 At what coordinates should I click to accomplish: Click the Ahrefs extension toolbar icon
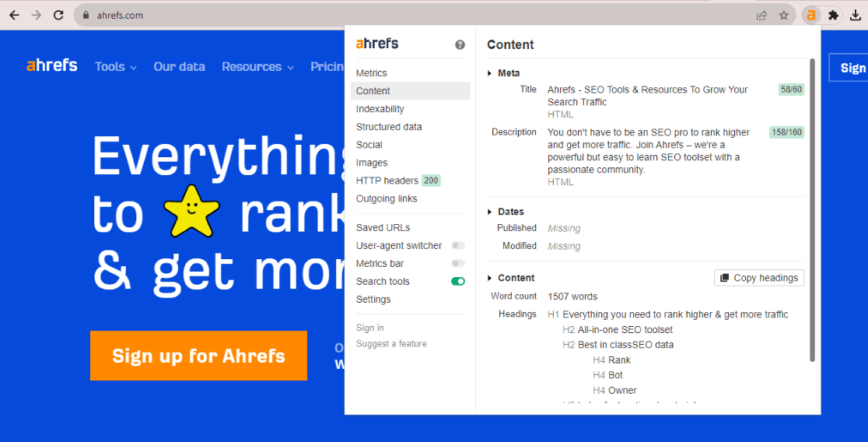(811, 16)
